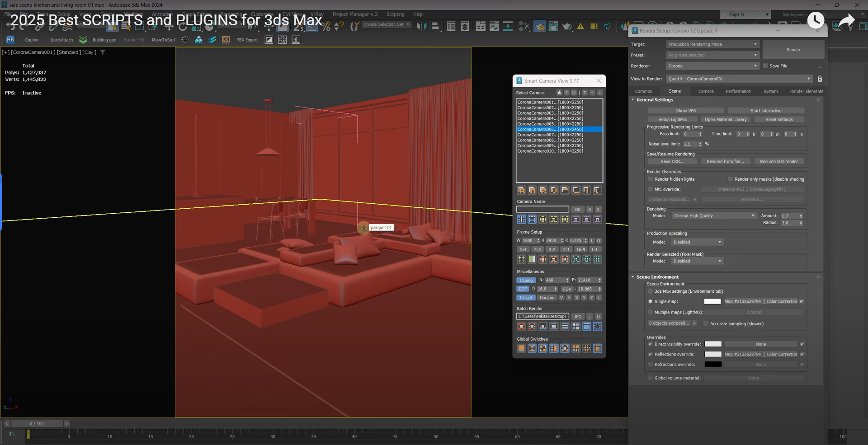The width and height of the screenshot is (868, 445).
Task: Select Single map radio button
Action: pos(651,301)
